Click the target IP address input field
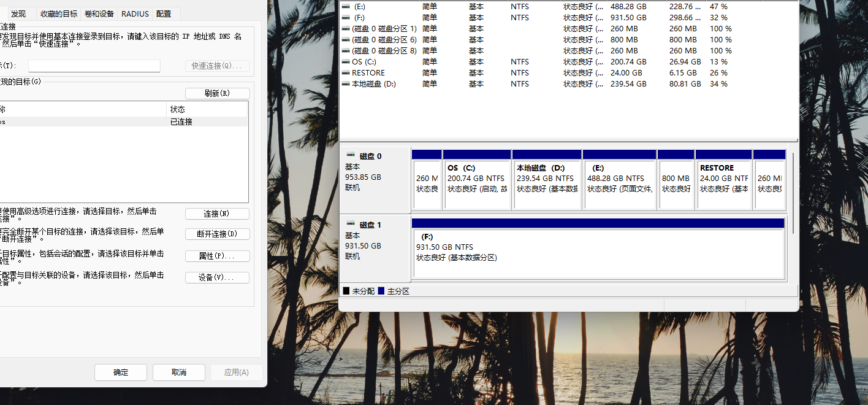The height and width of the screenshot is (405, 868). pos(94,66)
